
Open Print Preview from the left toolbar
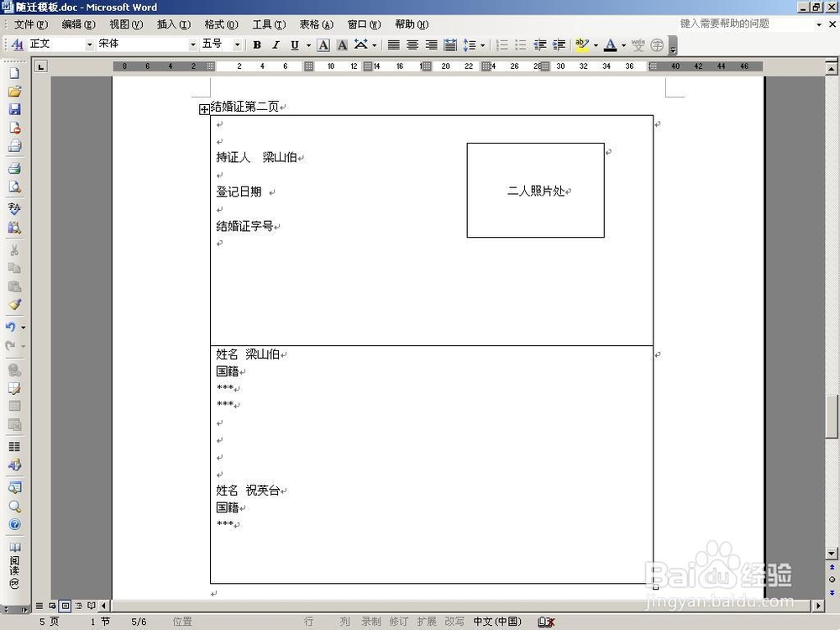(14, 186)
